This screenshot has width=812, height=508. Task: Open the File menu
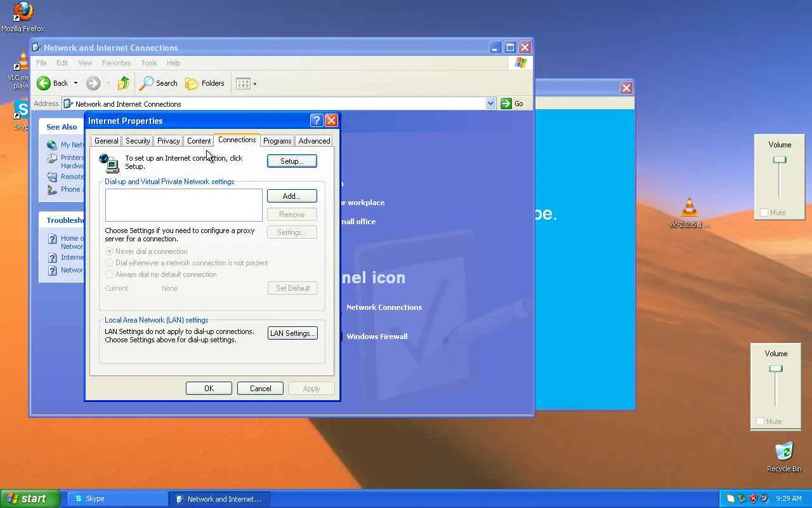41,63
